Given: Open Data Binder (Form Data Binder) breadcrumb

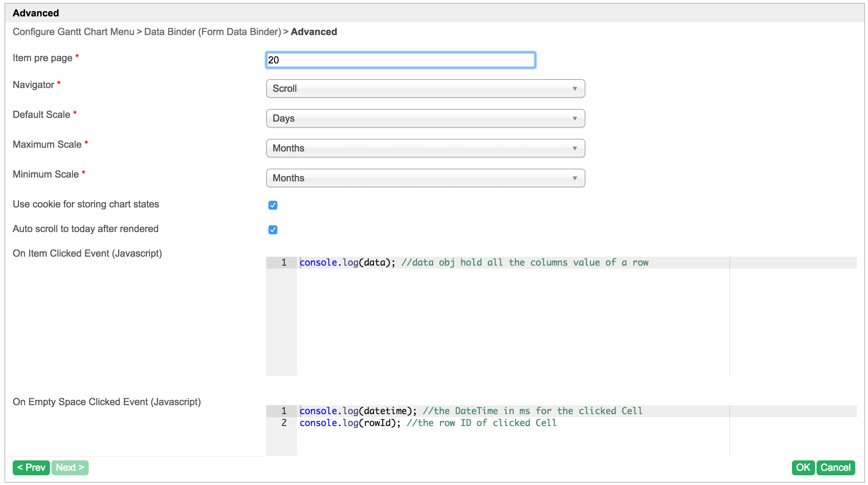Looking at the screenshot, I should click(x=213, y=32).
